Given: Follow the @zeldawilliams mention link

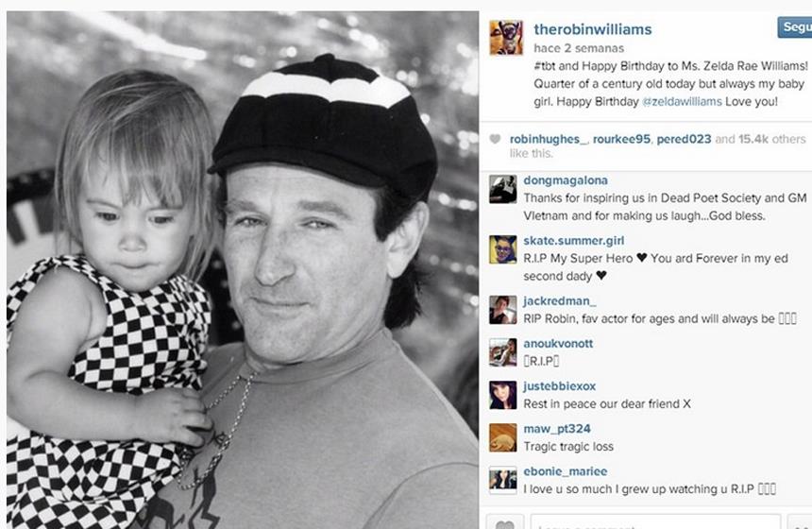Looking at the screenshot, I should (x=682, y=102).
